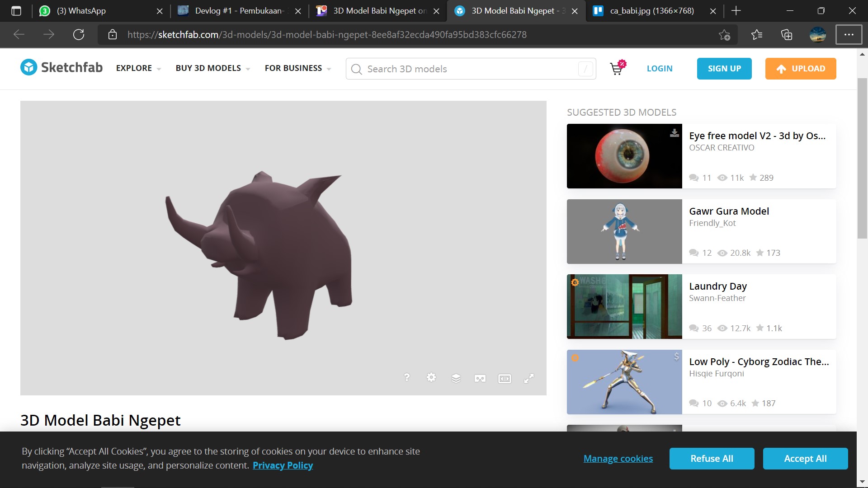Click the Gawr Gura Model title

(729, 211)
